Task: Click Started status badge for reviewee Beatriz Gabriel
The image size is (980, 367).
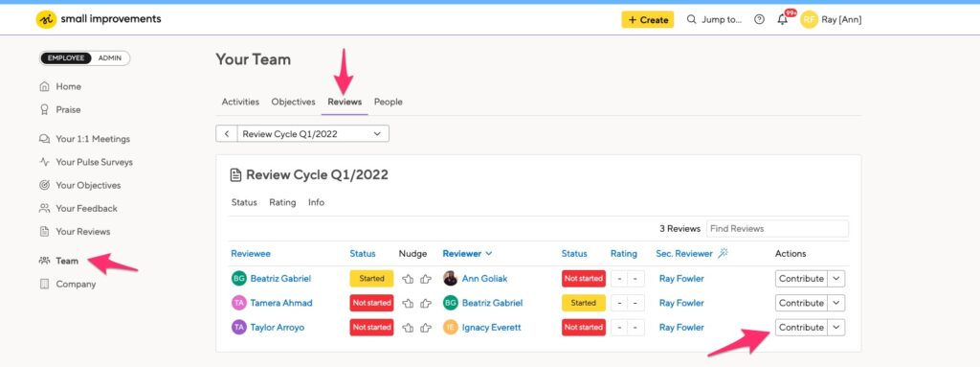Action: 371,279
